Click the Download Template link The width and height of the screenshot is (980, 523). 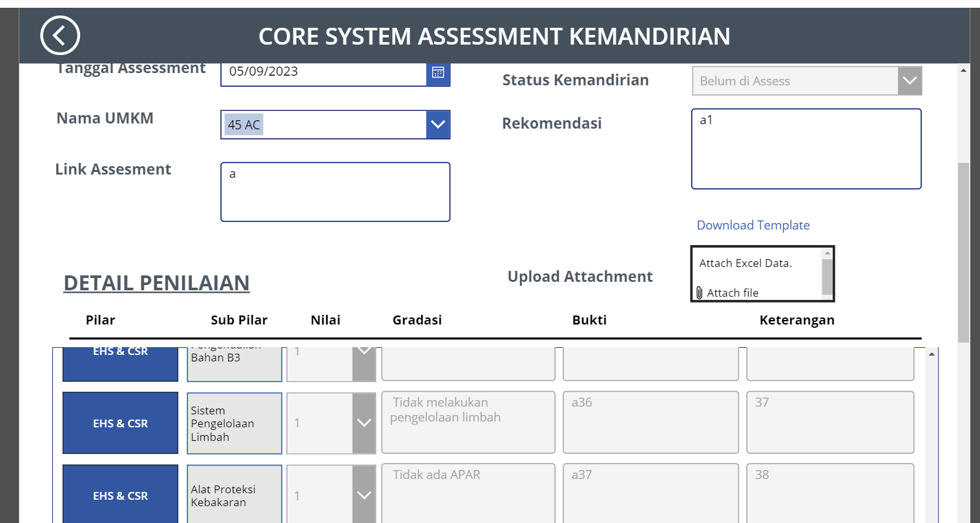coord(753,225)
